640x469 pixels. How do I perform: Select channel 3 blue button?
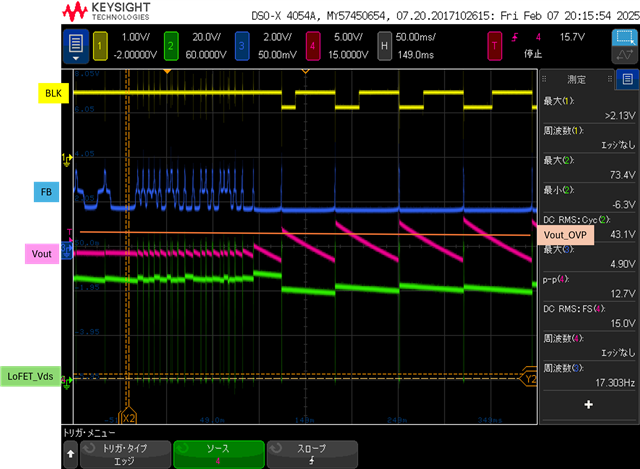click(242, 46)
